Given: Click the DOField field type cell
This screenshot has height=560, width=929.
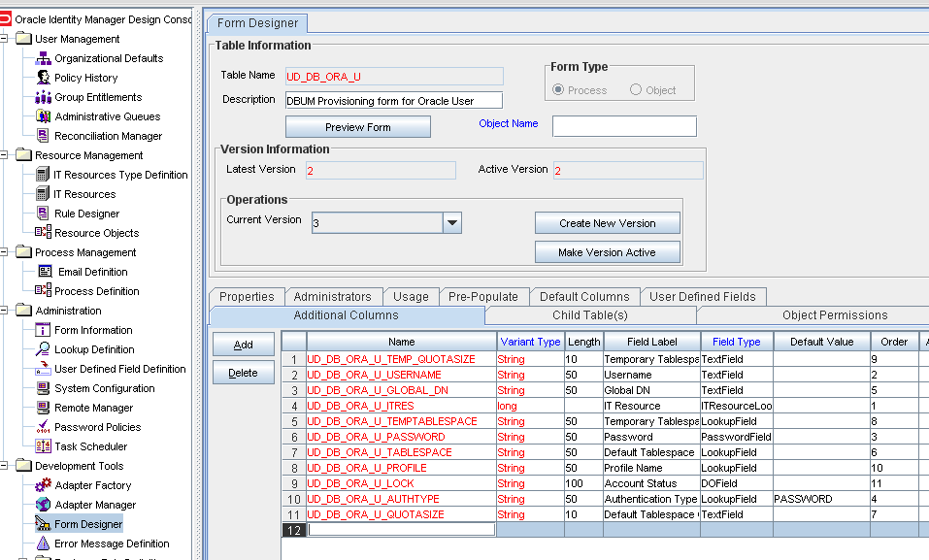Looking at the screenshot, I should [x=737, y=483].
